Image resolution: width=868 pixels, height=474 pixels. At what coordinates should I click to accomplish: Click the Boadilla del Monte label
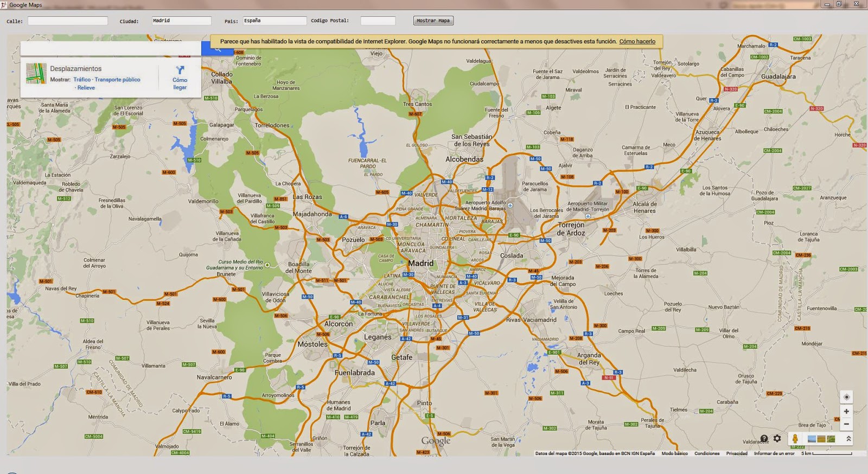[x=299, y=267]
